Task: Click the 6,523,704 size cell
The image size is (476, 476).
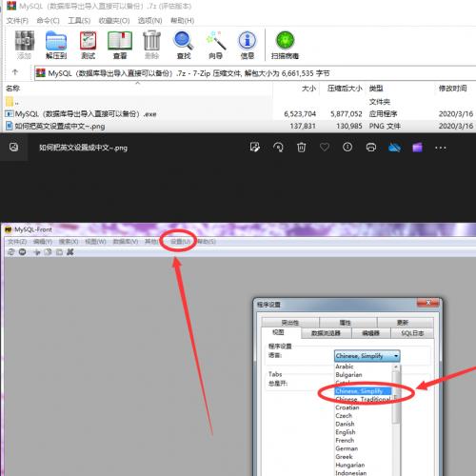Action: (300, 114)
